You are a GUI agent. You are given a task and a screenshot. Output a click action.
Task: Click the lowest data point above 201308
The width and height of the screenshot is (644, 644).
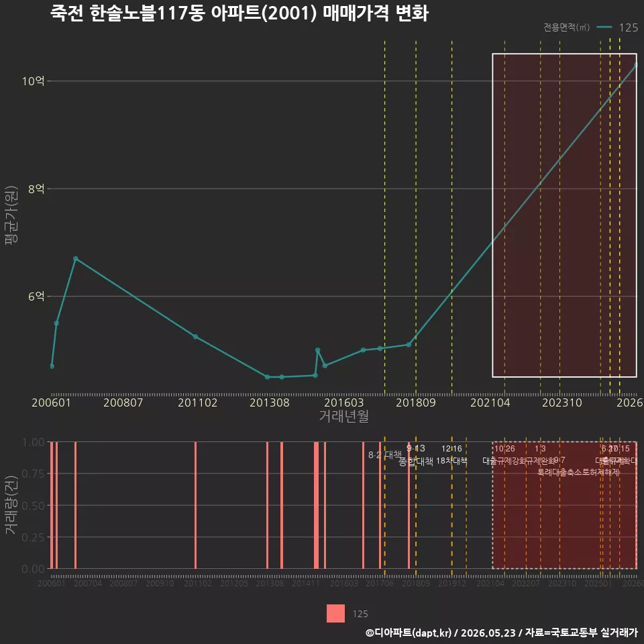[x=268, y=377]
